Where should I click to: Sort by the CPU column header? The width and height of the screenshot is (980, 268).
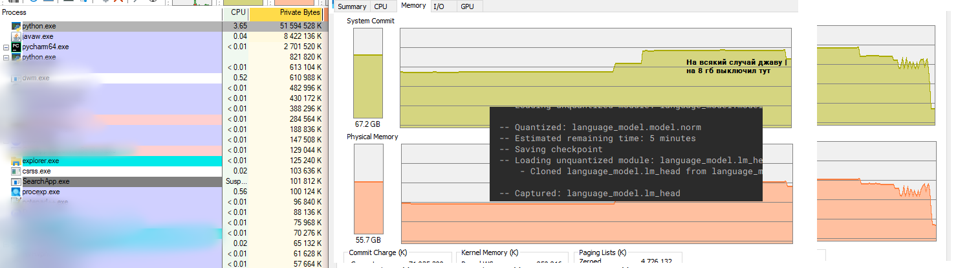tap(238, 13)
